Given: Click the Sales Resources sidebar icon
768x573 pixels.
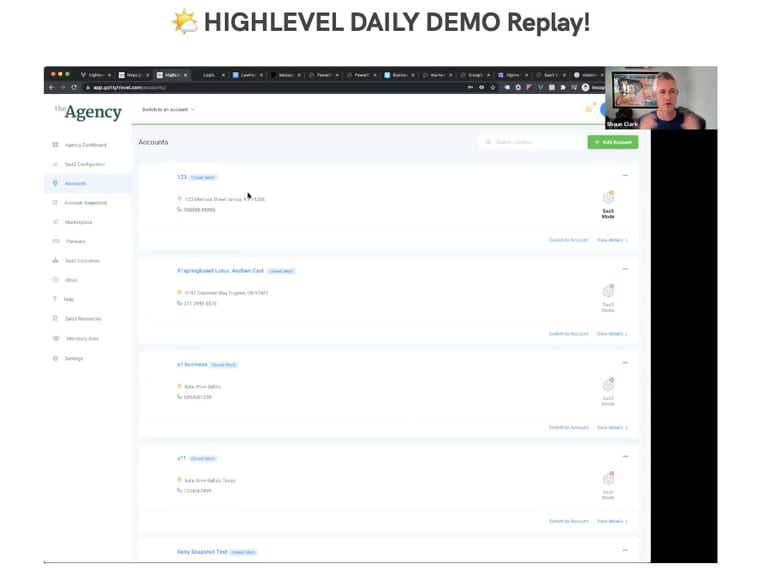Looking at the screenshot, I should [55, 318].
